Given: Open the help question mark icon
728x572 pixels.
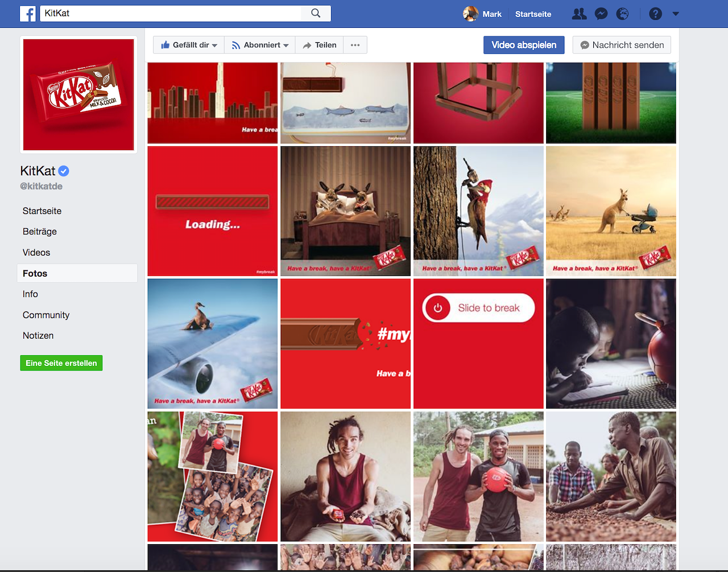Looking at the screenshot, I should coord(656,14).
